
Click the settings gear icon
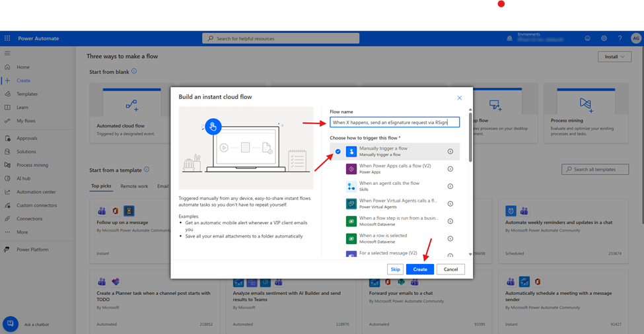point(604,38)
